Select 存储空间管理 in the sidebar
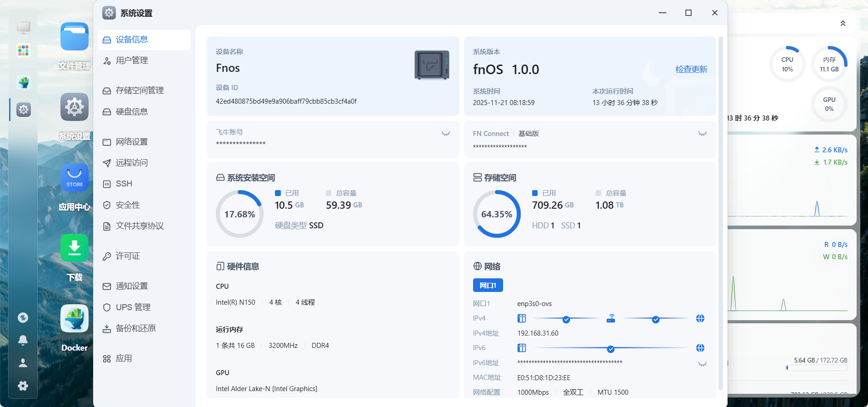This screenshot has height=407, width=868. [140, 90]
